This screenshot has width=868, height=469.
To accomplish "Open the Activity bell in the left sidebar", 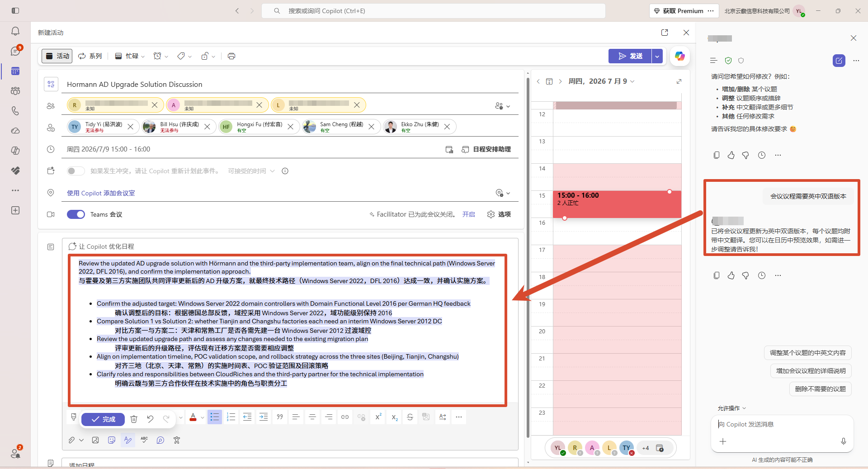I will [15, 31].
